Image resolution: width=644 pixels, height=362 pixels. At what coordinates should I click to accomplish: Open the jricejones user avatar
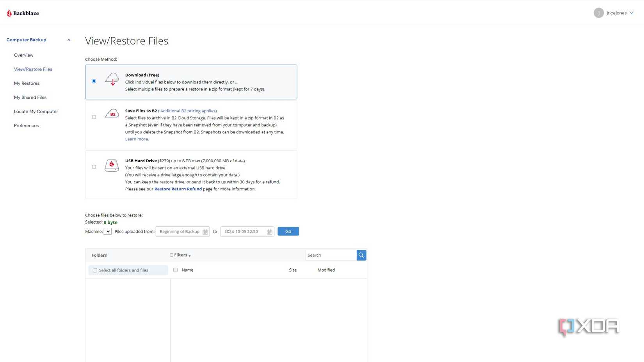598,13
